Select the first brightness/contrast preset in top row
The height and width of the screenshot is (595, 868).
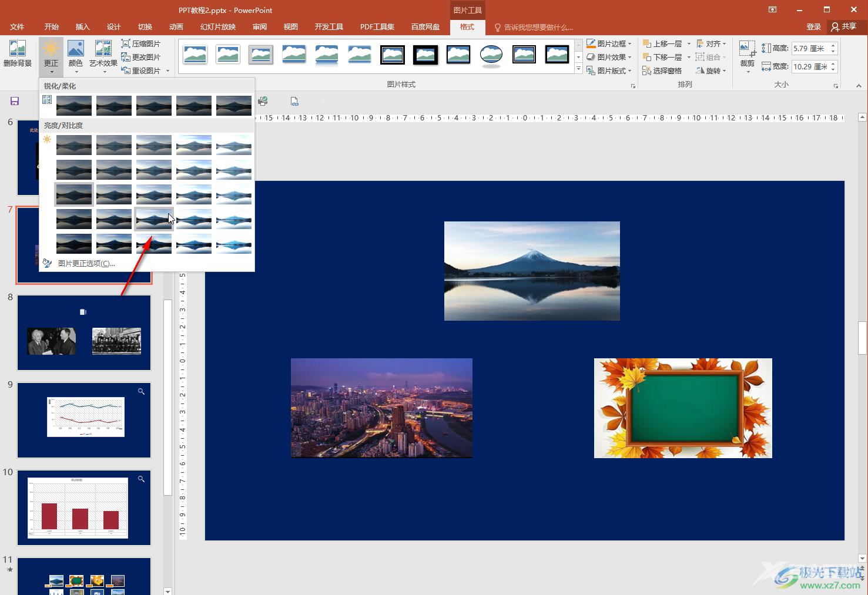(74, 145)
